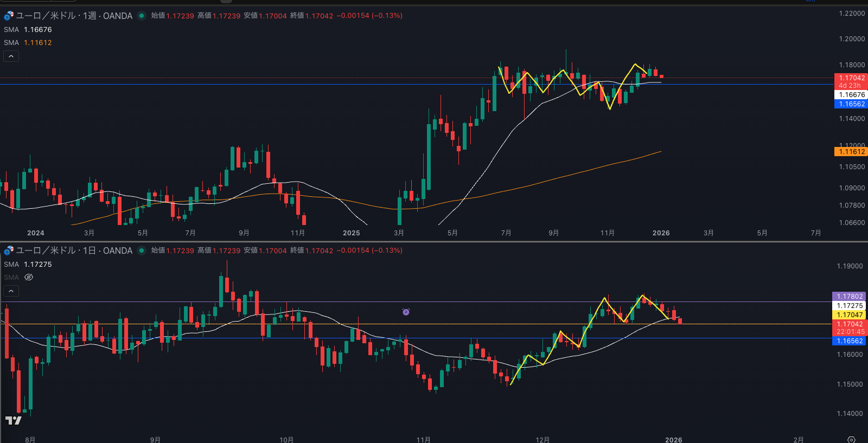
Task: Click the weekly chart title ユーロ/米ドル 1週
Action: click(74, 16)
